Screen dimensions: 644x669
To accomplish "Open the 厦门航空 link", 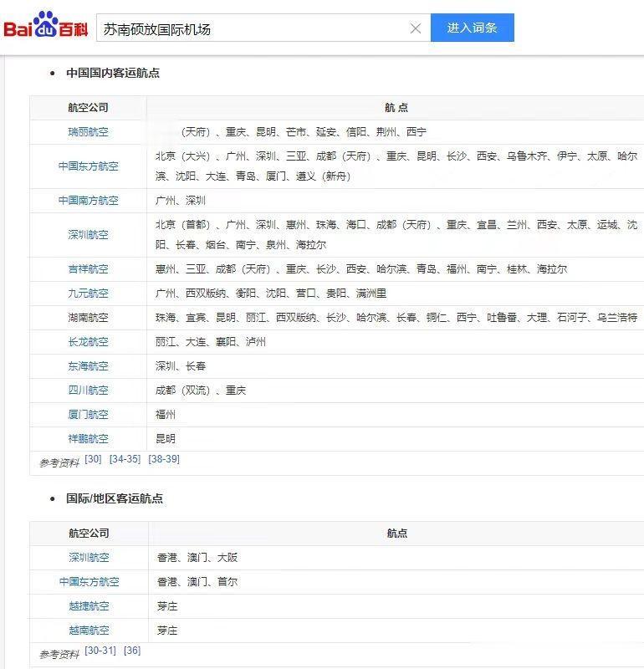I will (x=89, y=415).
